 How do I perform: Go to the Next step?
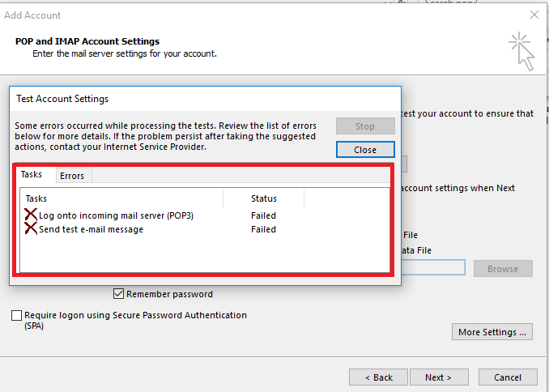coord(438,377)
